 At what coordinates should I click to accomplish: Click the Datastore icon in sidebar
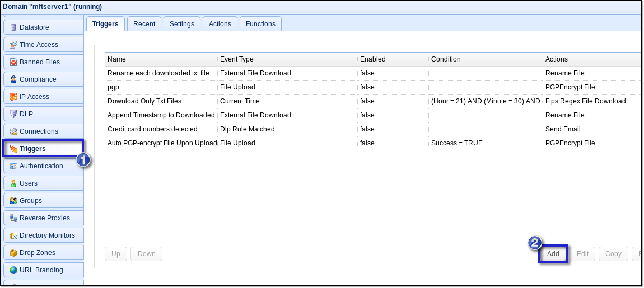13,27
